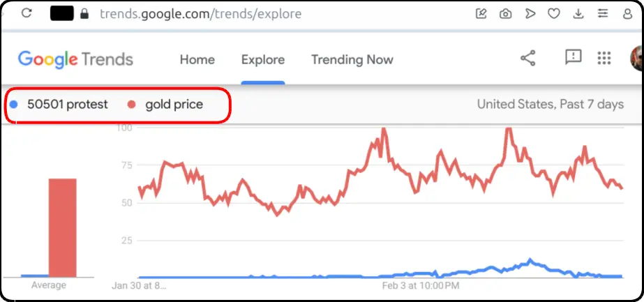Open the browser downloads icon
The height and width of the screenshot is (302, 644).
pyautogui.click(x=578, y=14)
